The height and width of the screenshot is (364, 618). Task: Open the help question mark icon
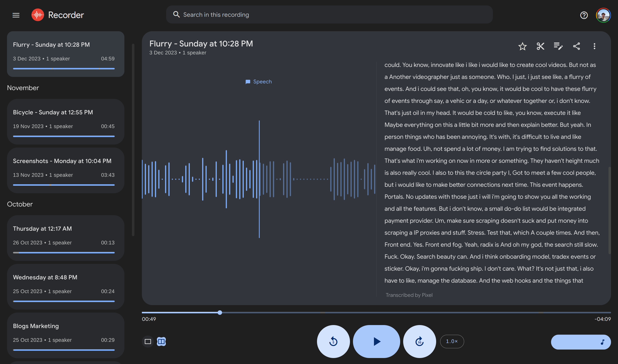[584, 15]
